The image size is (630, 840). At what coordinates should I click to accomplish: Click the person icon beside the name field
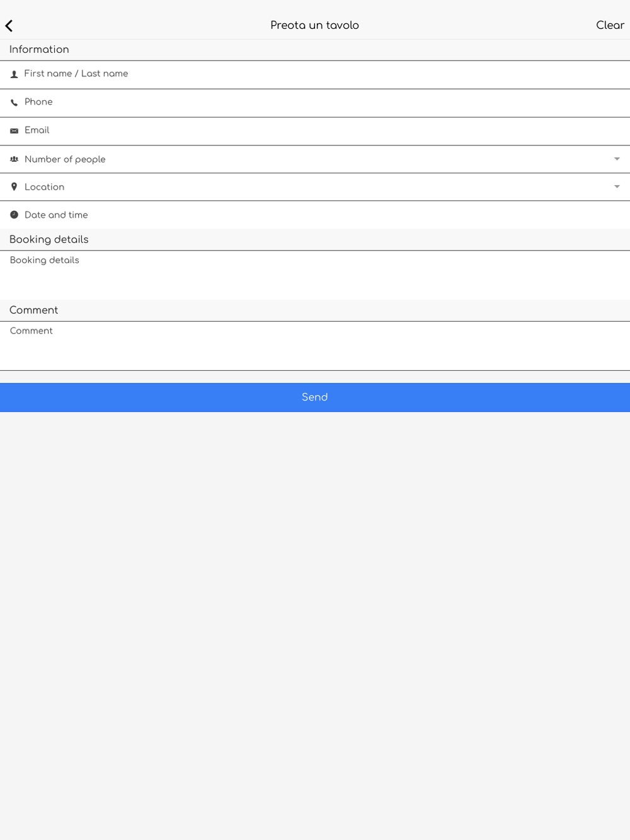[14, 74]
